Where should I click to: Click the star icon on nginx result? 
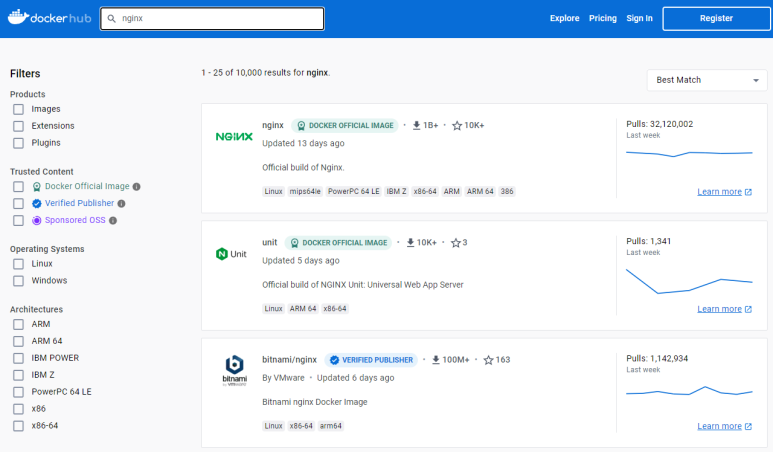(x=457, y=126)
